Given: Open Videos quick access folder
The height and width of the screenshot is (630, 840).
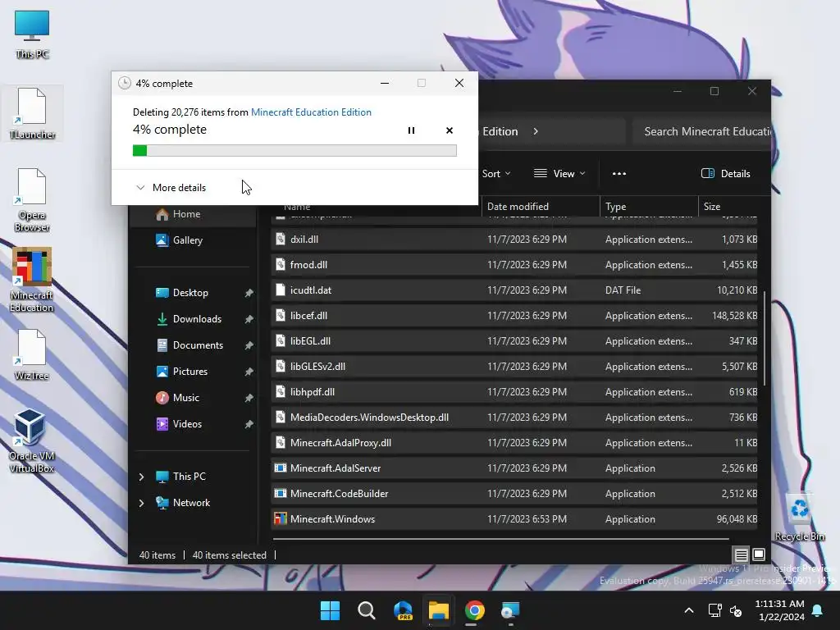Looking at the screenshot, I should point(187,424).
